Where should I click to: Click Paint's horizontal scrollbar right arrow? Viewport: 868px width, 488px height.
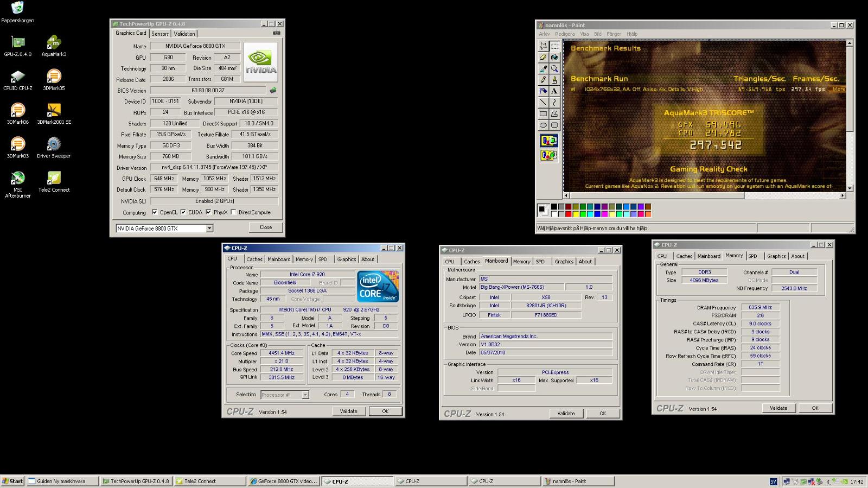point(843,195)
